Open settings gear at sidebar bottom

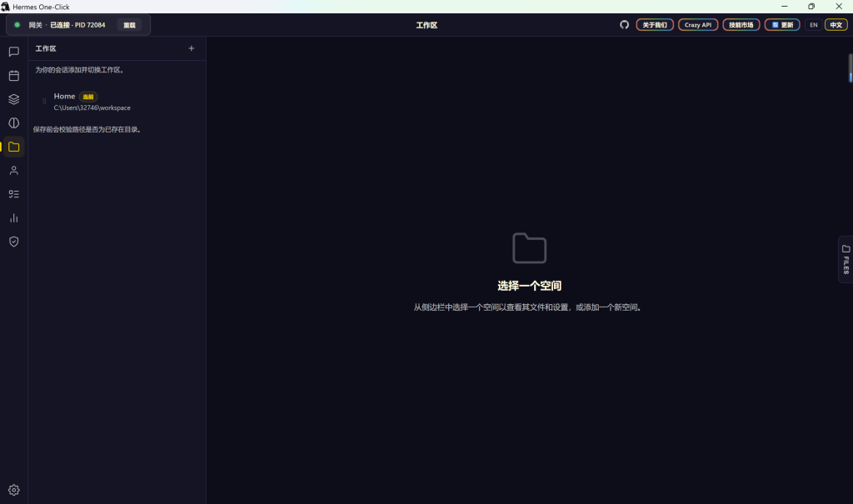[13, 490]
